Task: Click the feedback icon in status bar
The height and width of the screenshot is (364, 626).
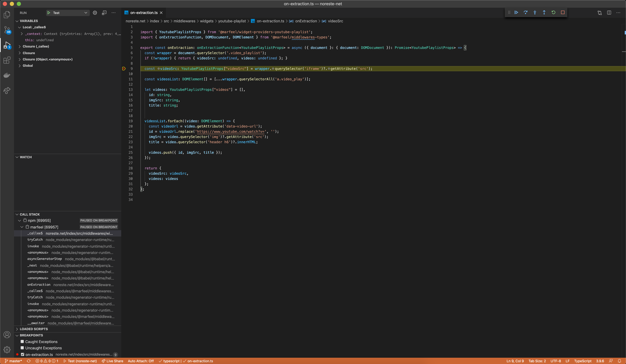Action: 611,361
